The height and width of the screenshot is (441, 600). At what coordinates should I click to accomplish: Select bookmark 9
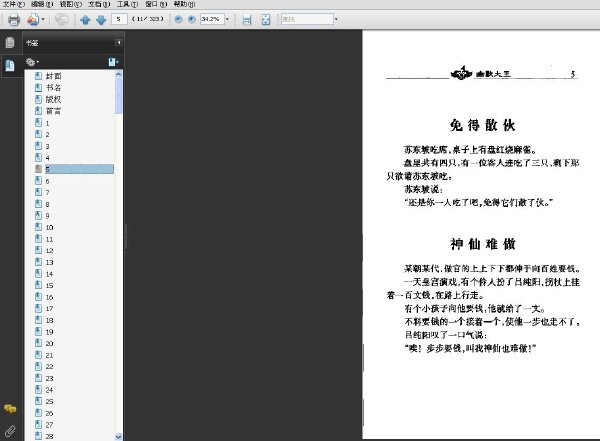point(47,216)
